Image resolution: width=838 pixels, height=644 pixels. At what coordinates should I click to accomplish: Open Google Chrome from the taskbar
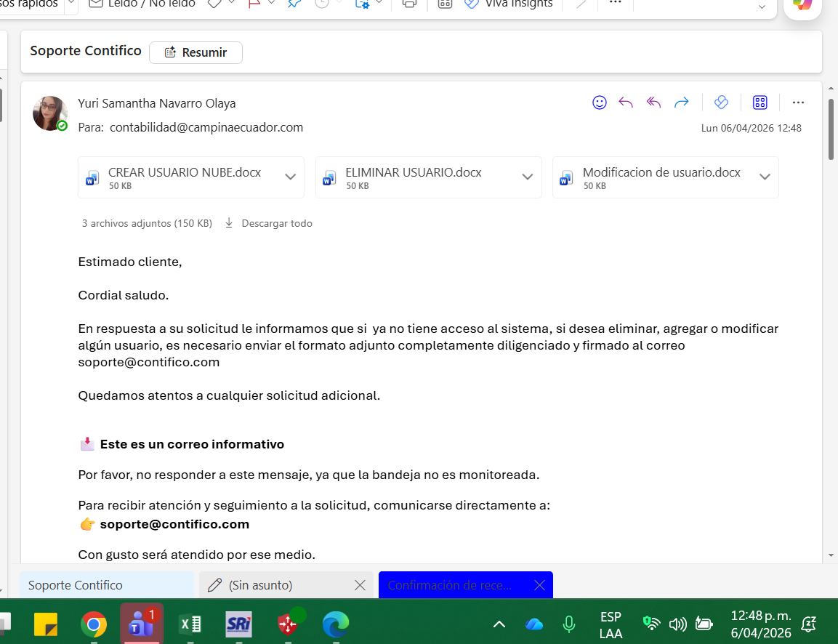click(x=94, y=624)
